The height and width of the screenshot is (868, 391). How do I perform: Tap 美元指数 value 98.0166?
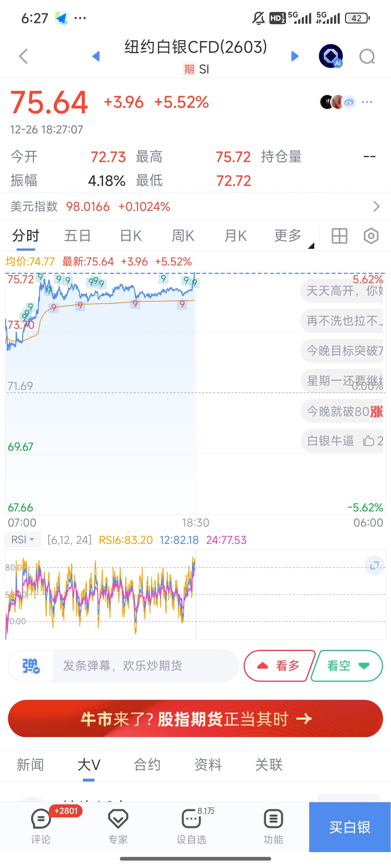coord(88,207)
